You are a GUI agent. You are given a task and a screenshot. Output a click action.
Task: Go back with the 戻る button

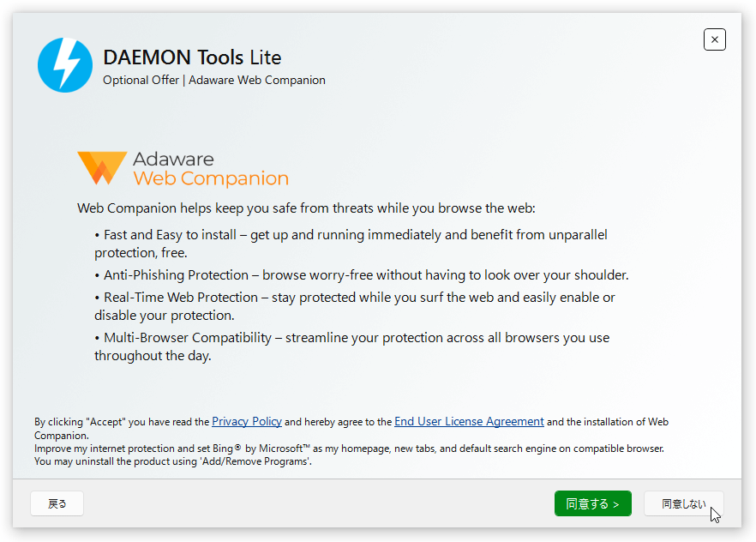click(x=57, y=503)
